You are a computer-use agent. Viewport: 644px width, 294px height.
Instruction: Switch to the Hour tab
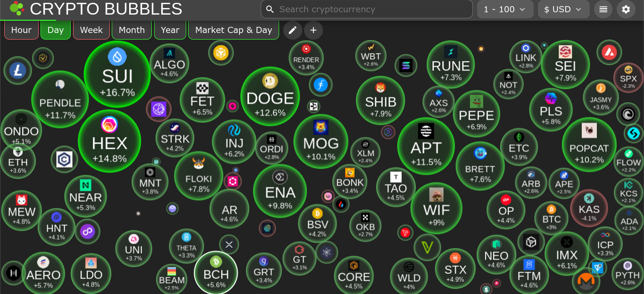tap(21, 30)
